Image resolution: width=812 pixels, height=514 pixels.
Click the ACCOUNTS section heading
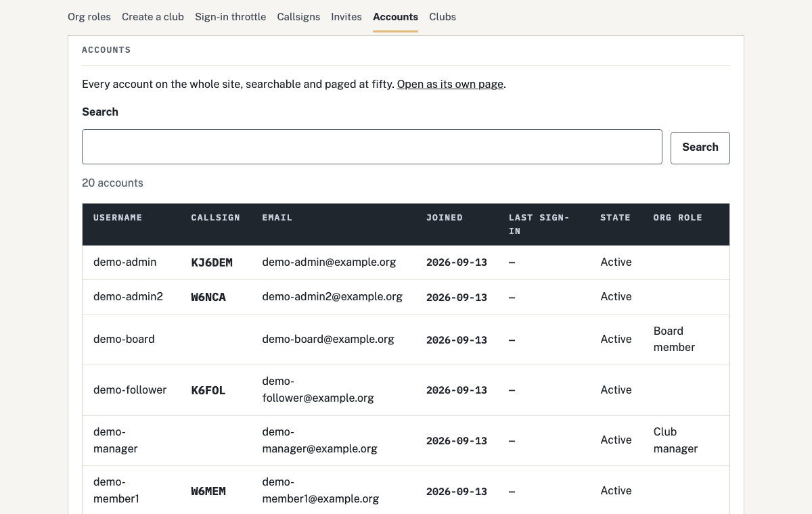(106, 50)
